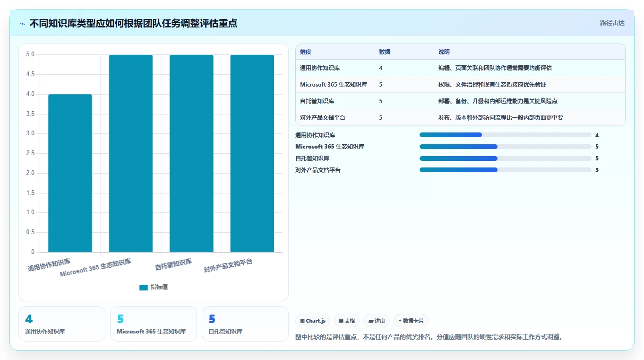Toggle the 指标值 legend color box
Image resolution: width=644 pixels, height=360 pixels.
click(144, 287)
